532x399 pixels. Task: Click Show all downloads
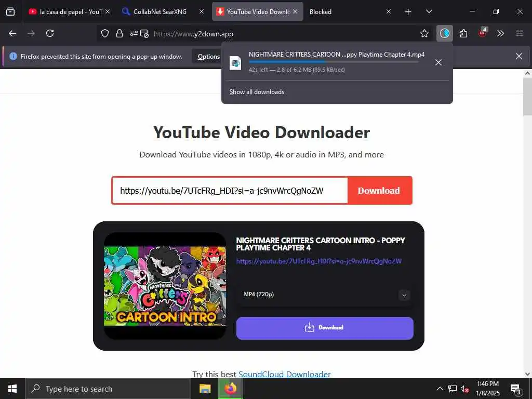point(257,92)
